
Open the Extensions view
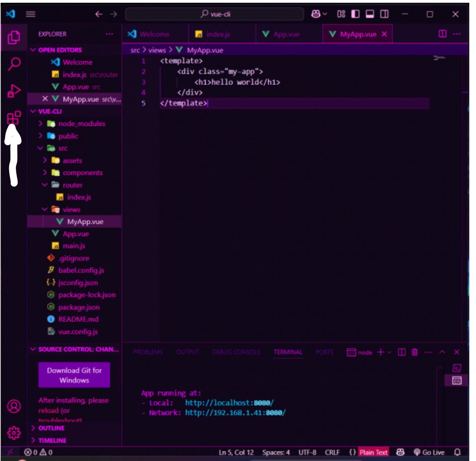[14, 118]
